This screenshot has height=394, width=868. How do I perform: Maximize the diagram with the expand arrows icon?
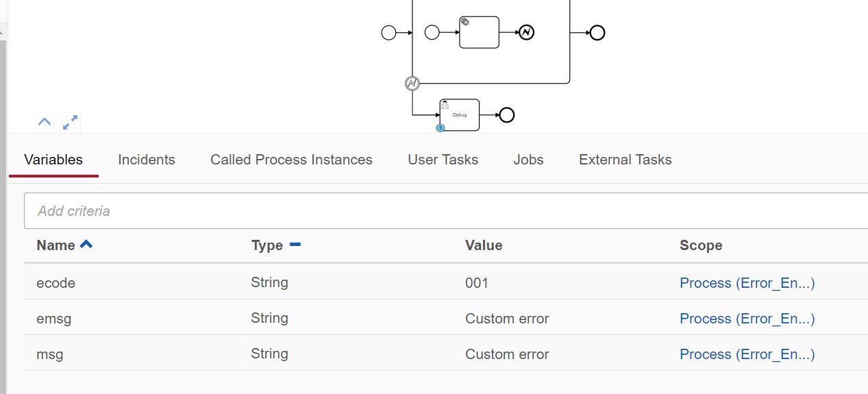point(70,123)
